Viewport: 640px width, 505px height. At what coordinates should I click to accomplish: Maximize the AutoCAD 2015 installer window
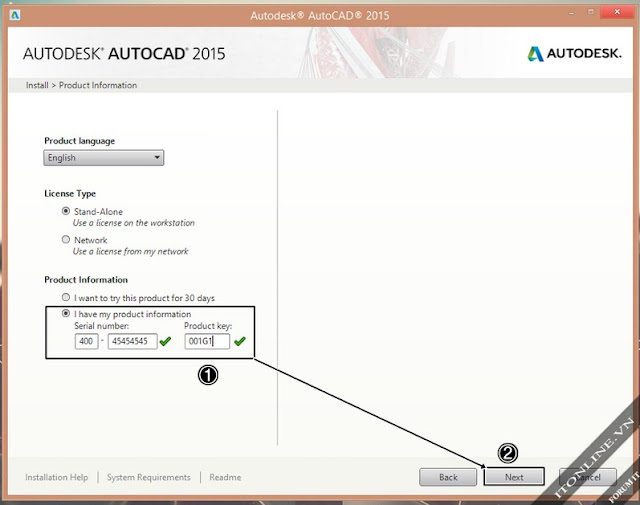591,12
